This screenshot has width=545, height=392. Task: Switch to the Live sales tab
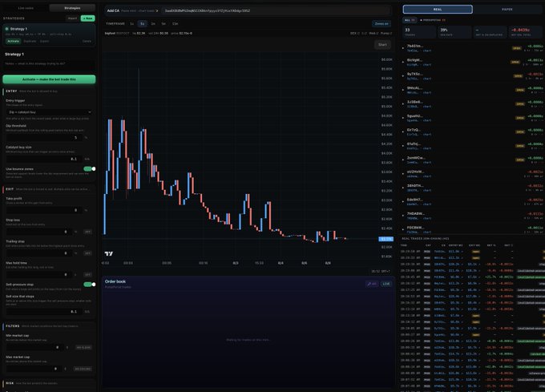click(26, 8)
